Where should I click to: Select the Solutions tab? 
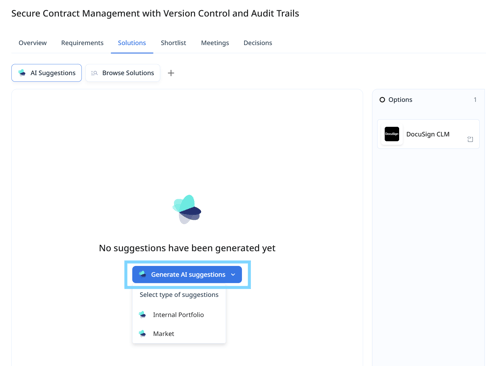132,43
